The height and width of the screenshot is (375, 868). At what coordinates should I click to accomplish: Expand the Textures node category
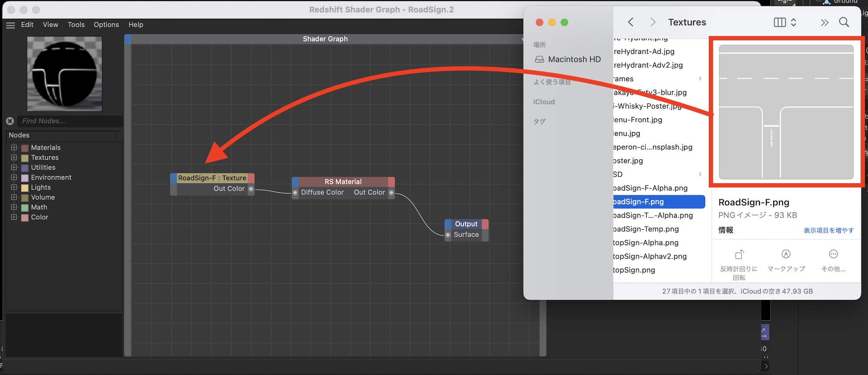(x=14, y=158)
